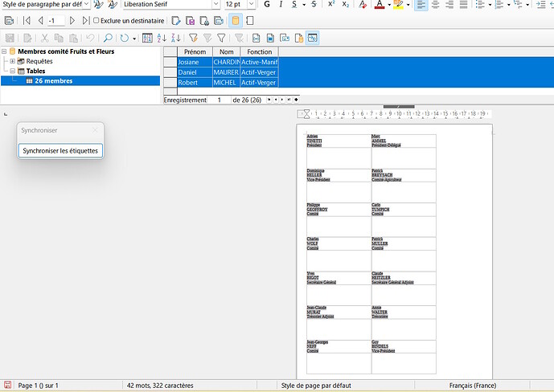554x392 pixels.
Task: Toggle unordered bullet list
Action: coord(480,4)
